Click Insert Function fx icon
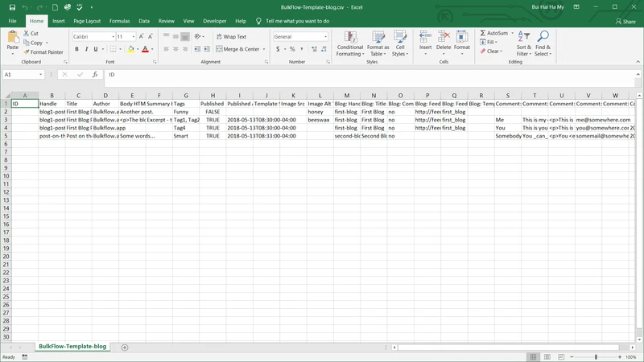Image resolution: width=644 pixels, height=362 pixels. click(x=95, y=74)
